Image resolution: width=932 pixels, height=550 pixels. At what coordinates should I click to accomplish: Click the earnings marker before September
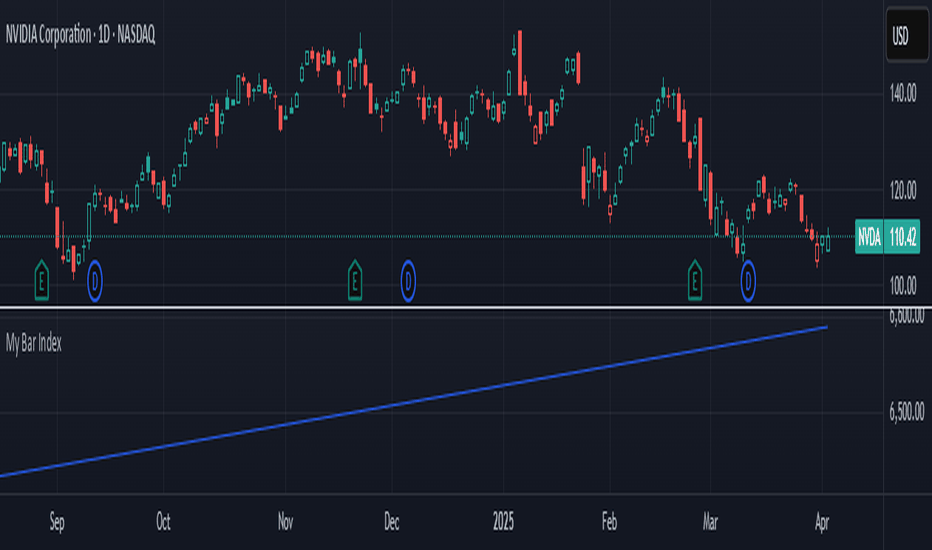click(x=42, y=280)
